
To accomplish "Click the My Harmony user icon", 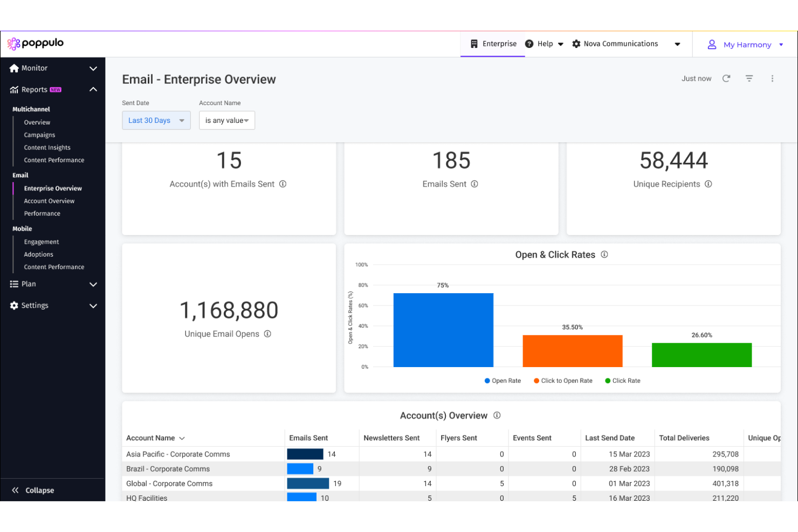I will pyautogui.click(x=712, y=45).
